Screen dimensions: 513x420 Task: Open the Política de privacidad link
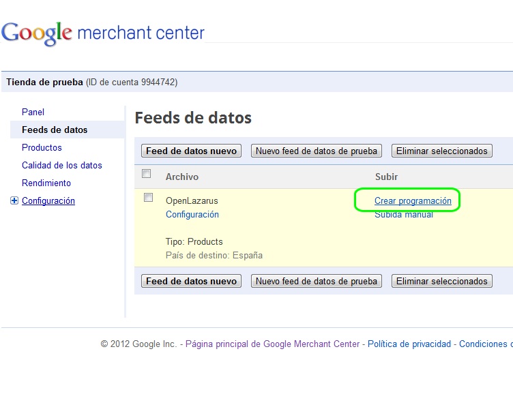409,344
